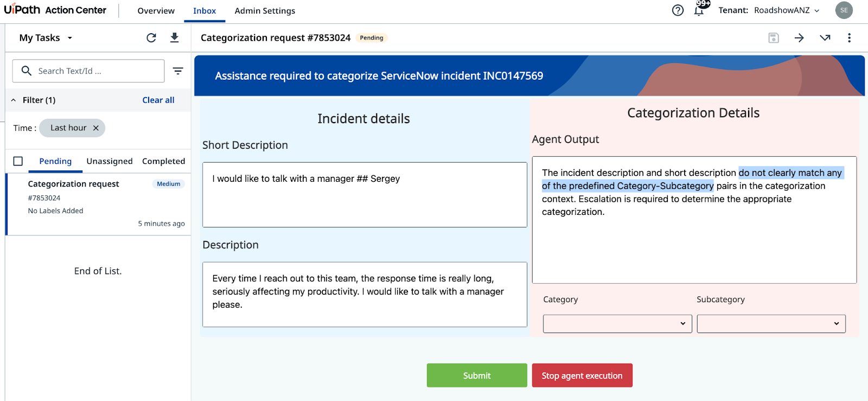Click Stop agent execution button
The image size is (868, 401).
click(582, 375)
